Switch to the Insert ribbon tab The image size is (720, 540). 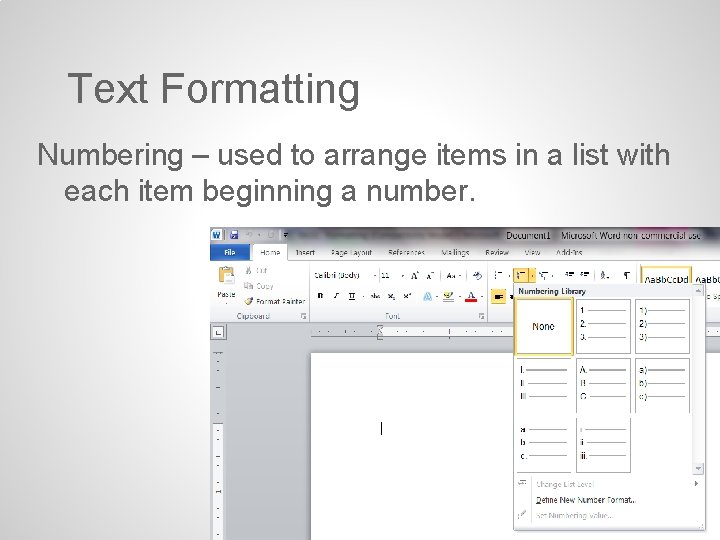point(305,253)
